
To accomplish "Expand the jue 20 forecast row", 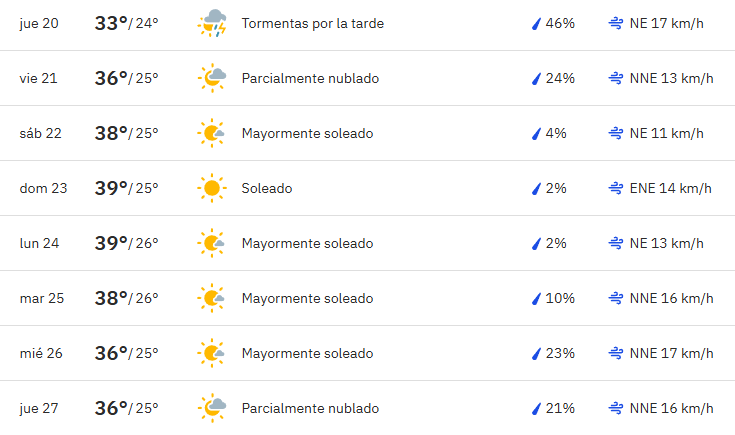I will pyautogui.click(x=368, y=23).
